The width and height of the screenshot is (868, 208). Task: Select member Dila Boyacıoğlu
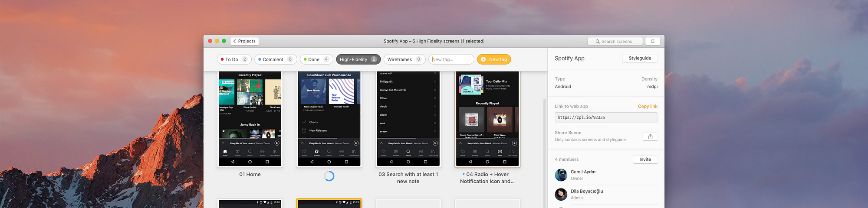(606, 194)
